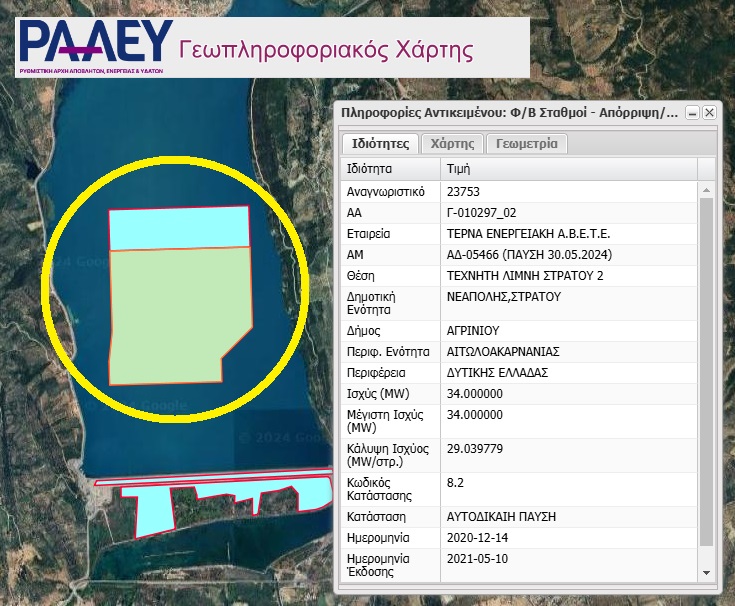Image resolution: width=735 pixels, height=606 pixels.
Task: Click the Κατάσταση value ΑΥΤΟΔΙΚΑΙΗ ΠΑΥΣΗ
Action: pyautogui.click(x=500, y=516)
